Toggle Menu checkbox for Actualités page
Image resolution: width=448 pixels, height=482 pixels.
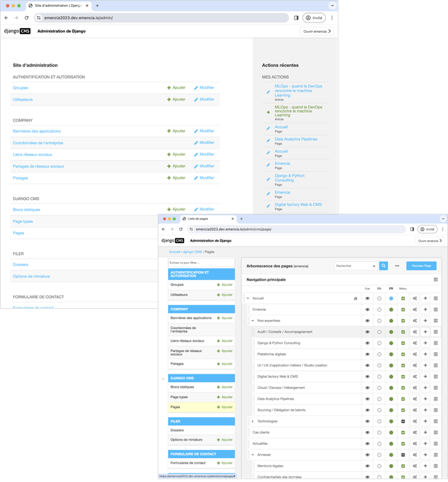click(403, 444)
